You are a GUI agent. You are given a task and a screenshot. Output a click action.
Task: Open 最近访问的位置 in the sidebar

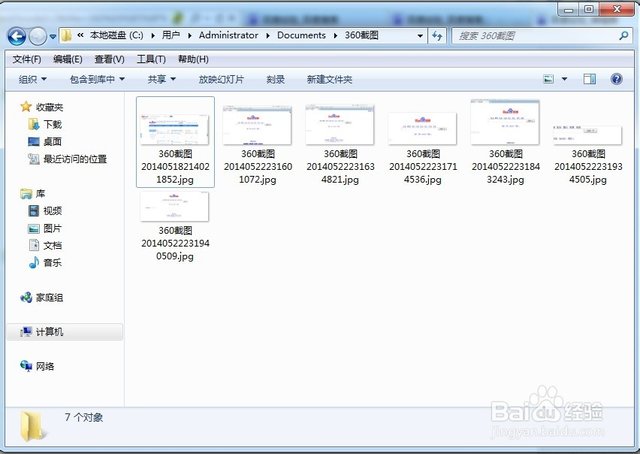75,159
